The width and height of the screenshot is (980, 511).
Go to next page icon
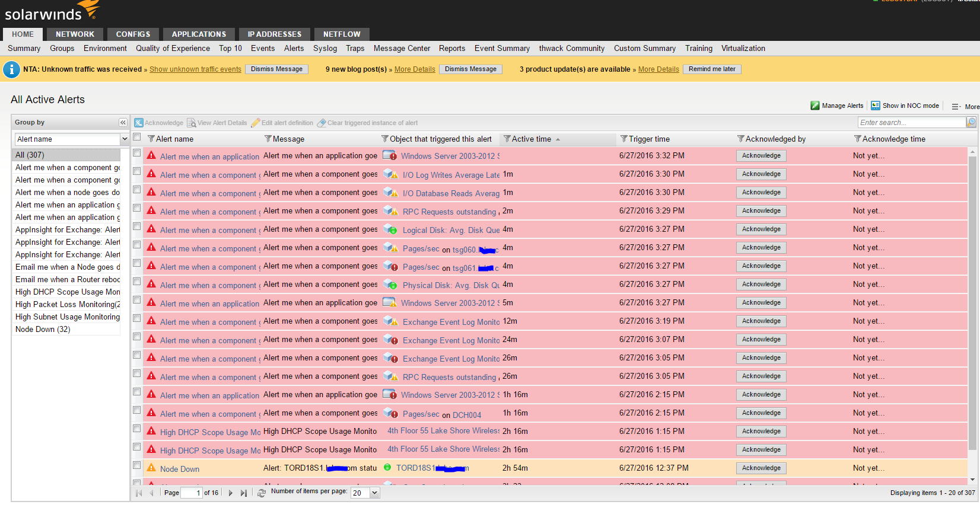tap(230, 493)
